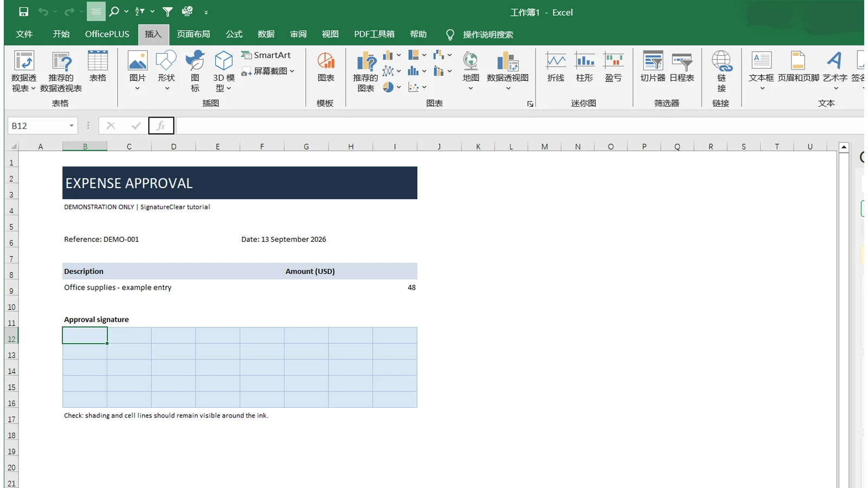
Task: Select the 'Office supplies - example entry' cell
Action: pos(118,287)
